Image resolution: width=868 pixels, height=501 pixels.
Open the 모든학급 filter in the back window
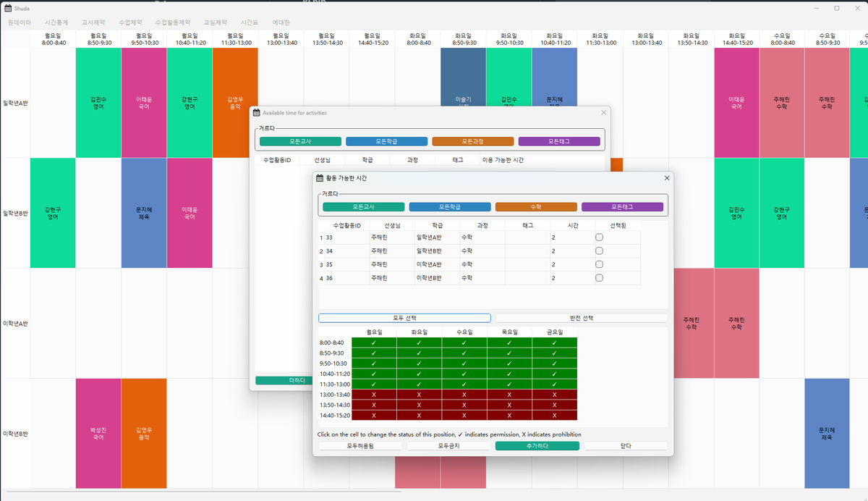tap(386, 141)
